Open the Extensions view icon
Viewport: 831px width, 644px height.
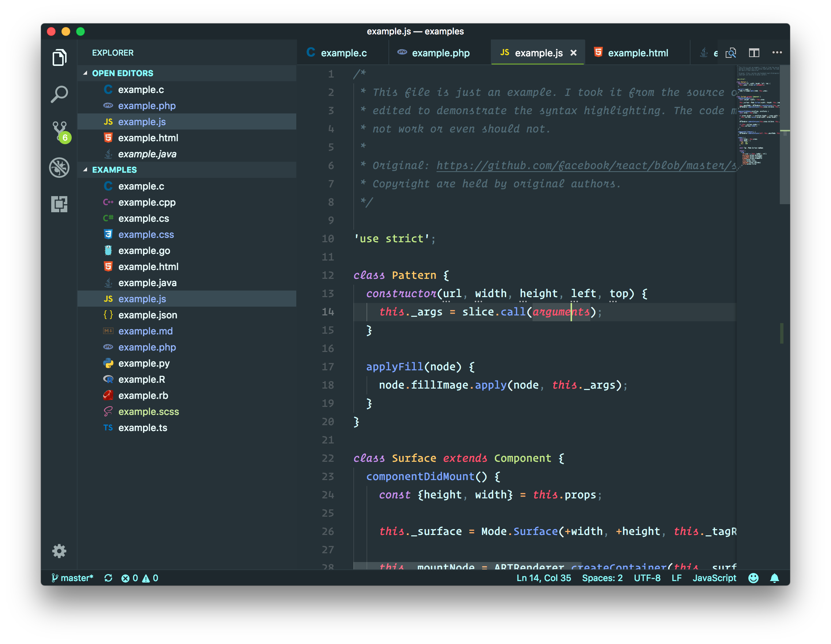[59, 204]
